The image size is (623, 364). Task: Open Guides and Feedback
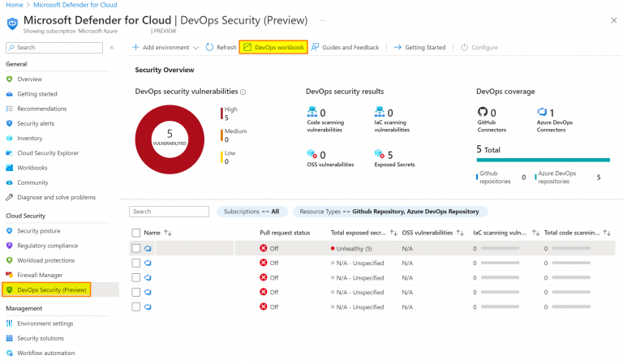point(345,47)
